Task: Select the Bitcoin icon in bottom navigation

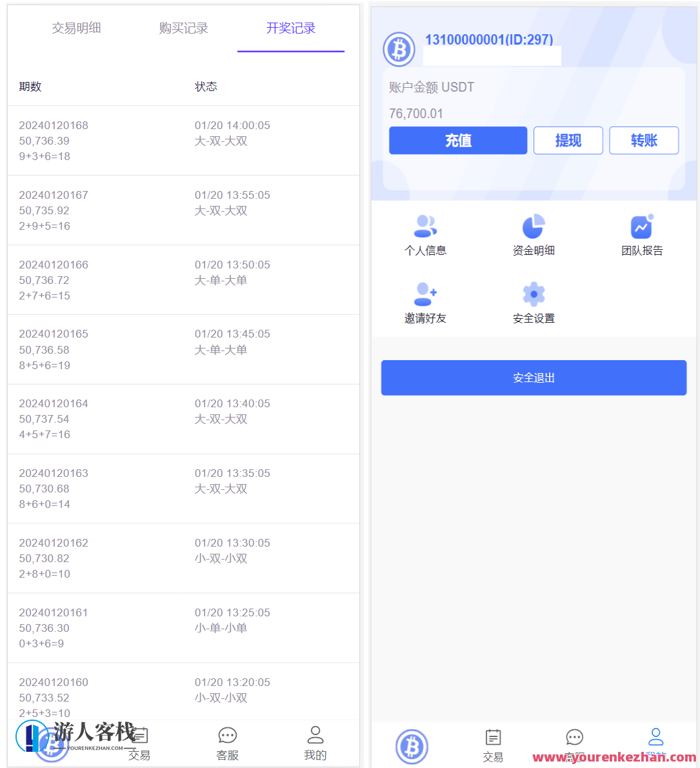Action: [x=412, y=745]
